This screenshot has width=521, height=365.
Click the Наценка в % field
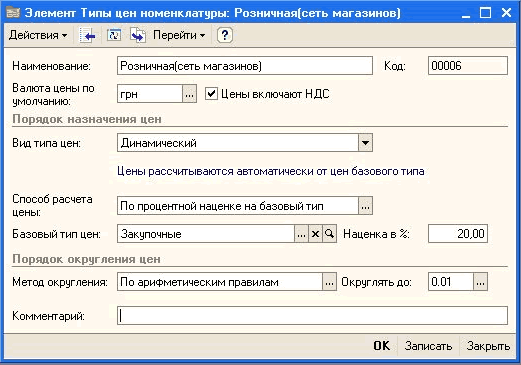(458, 234)
